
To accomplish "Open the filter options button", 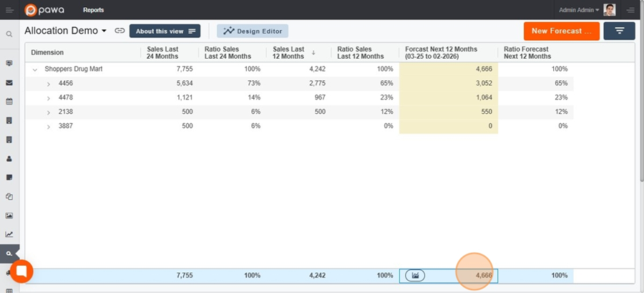I will pyautogui.click(x=620, y=31).
